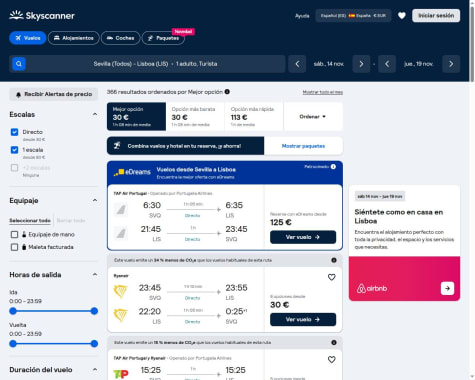This screenshot has height=380, width=475.
Task: Check the +2 escalas checkbox
Action: pyautogui.click(x=14, y=168)
